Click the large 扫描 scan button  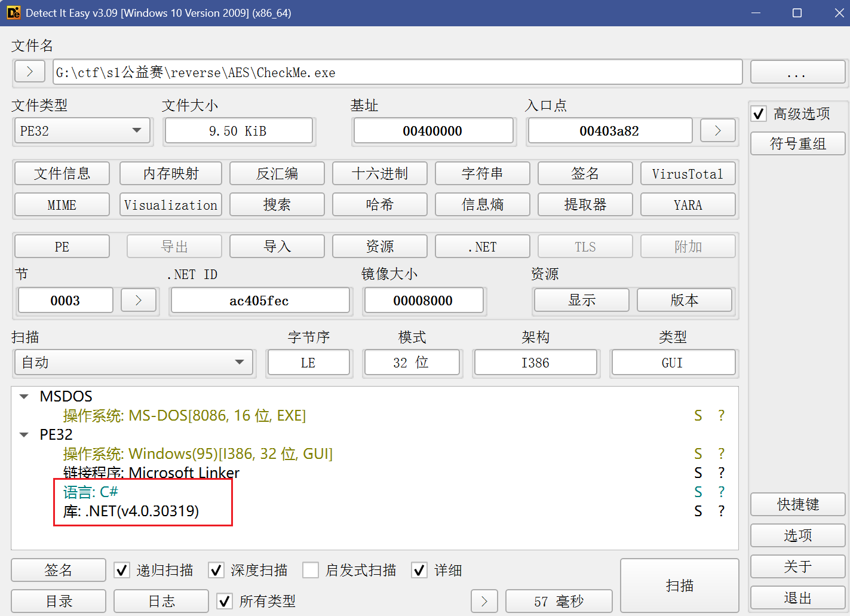(x=679, y=586)
